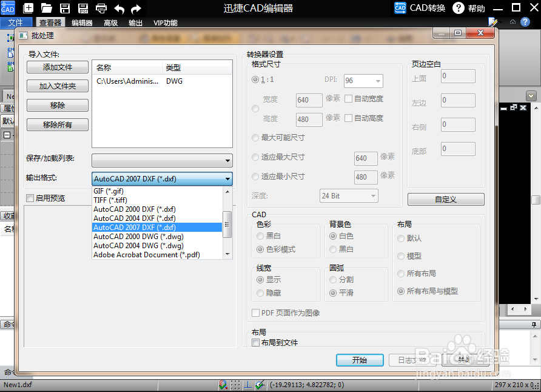The image size is (541, 392).
Task: Open the DPI dropdown showing 96
Action: tap(363, 81)
